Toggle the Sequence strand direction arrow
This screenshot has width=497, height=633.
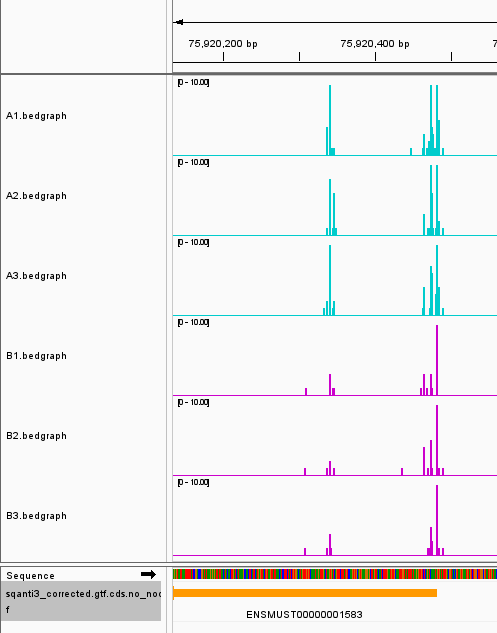(148, 574)
